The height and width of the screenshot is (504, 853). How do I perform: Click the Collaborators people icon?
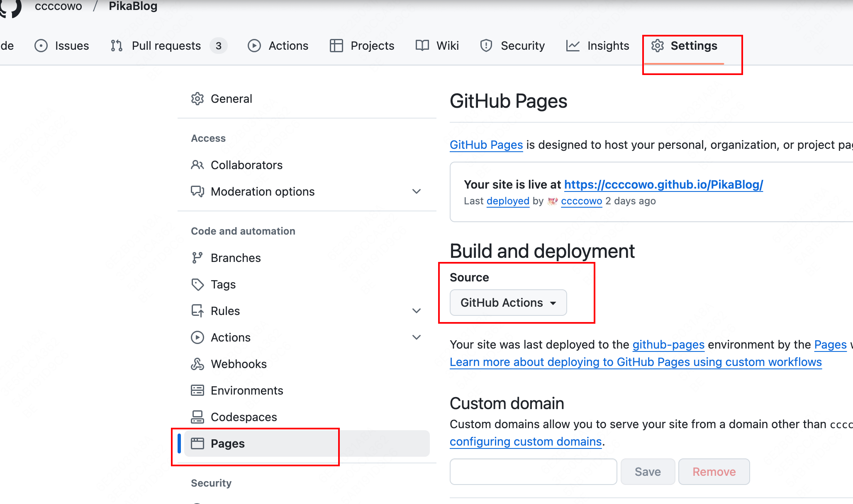tap(197, 165)
